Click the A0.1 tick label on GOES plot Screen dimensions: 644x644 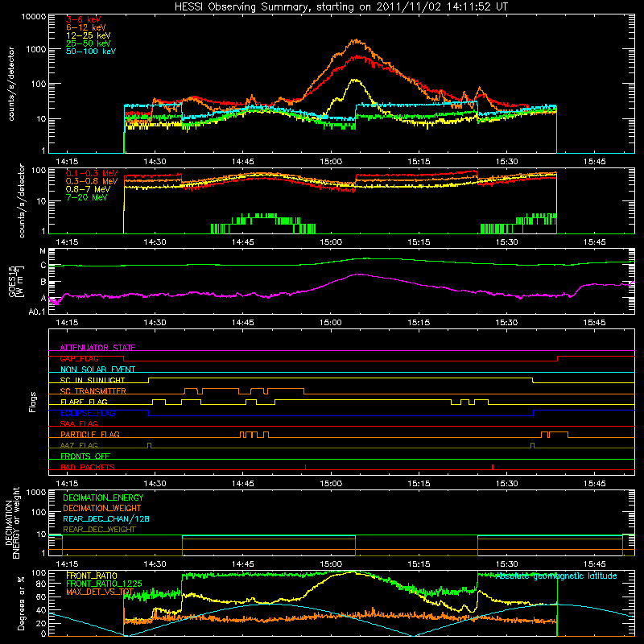coord(37,312)
